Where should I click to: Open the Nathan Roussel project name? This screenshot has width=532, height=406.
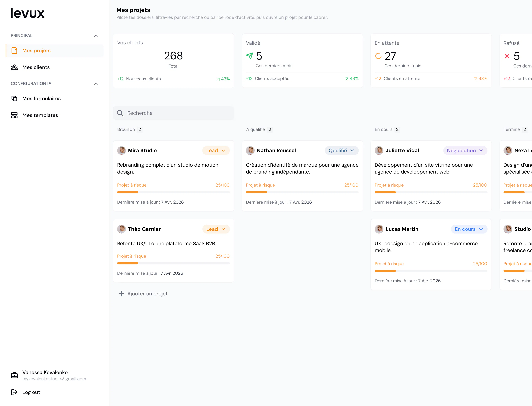pos(276,150)
